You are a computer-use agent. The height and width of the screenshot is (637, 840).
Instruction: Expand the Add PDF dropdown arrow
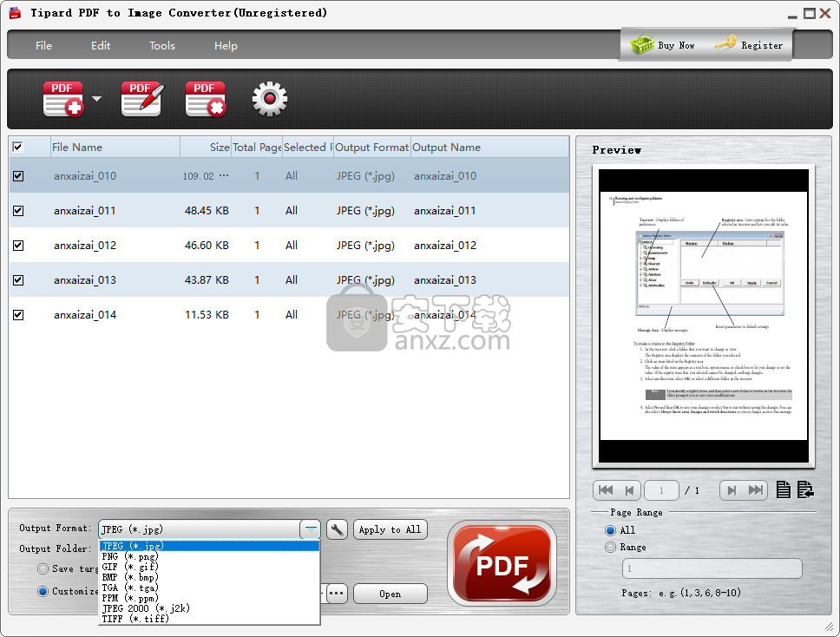96,99
